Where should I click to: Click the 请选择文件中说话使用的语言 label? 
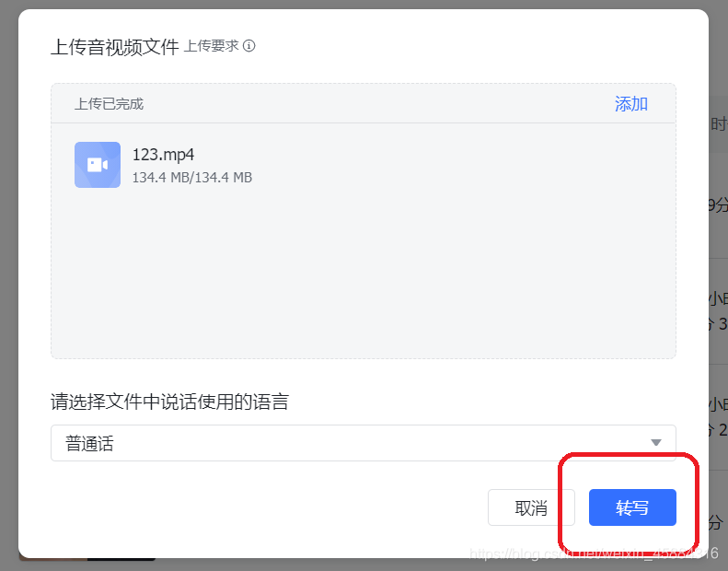pos(170,402)
